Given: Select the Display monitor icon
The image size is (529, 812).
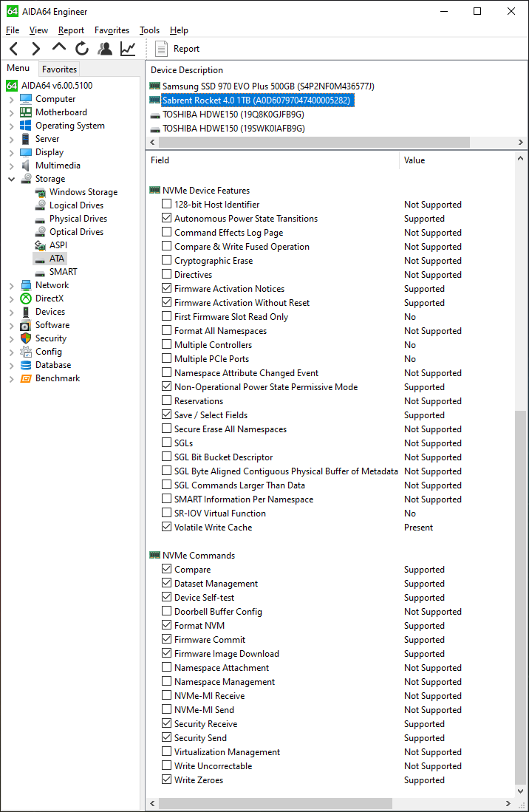Looking at the screenshot, I should coord(26,152).
